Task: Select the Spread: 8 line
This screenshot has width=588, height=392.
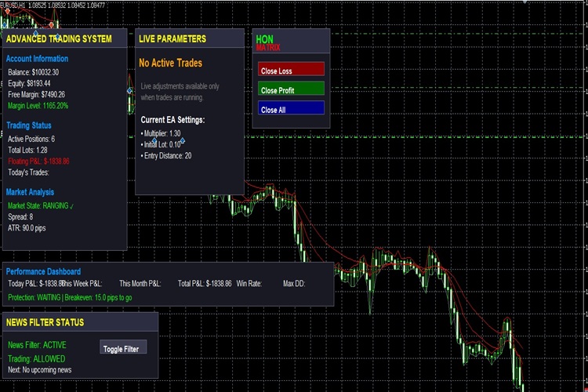Action: click(20, 217)
